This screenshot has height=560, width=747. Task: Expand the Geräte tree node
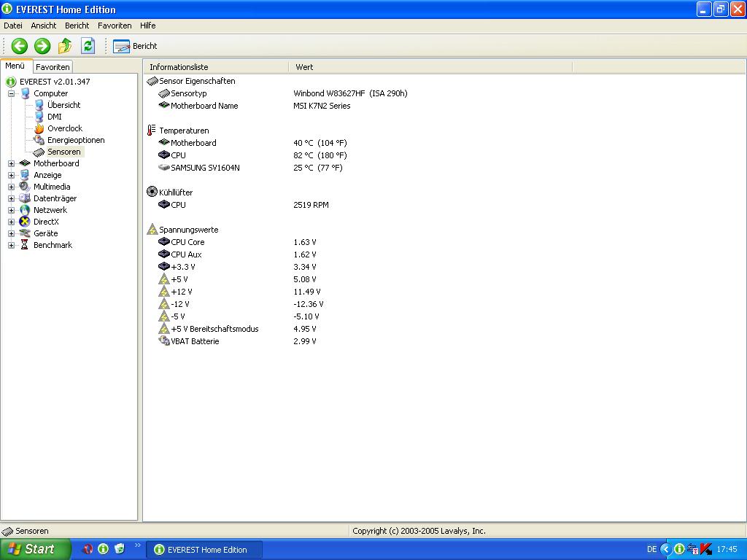click(x=11, y=234)
